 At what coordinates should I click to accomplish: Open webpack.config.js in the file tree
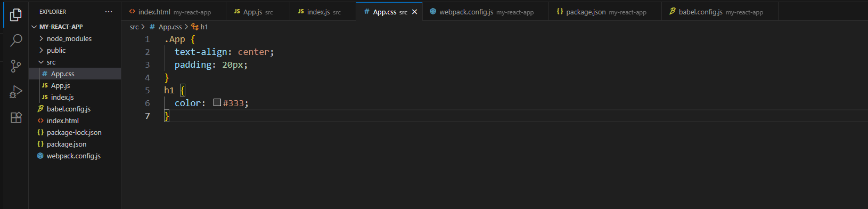click(x=75, y=156)
